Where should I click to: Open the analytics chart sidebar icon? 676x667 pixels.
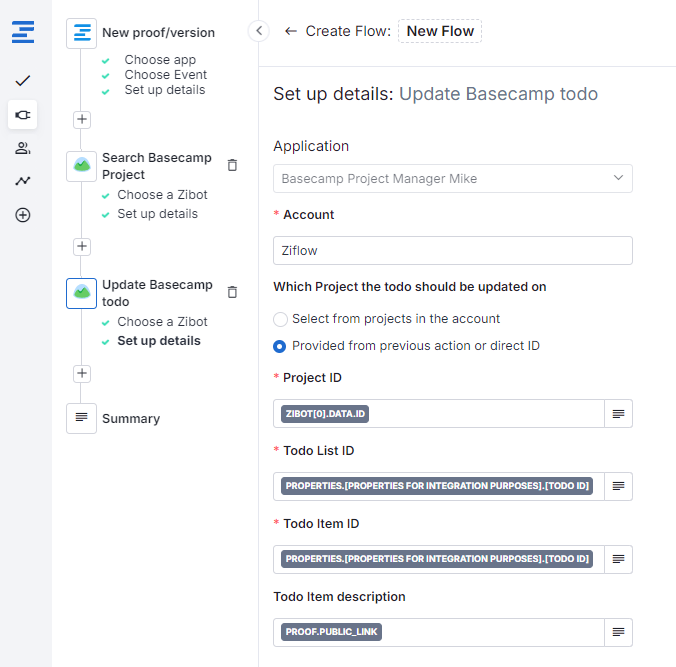pos(23,181)
